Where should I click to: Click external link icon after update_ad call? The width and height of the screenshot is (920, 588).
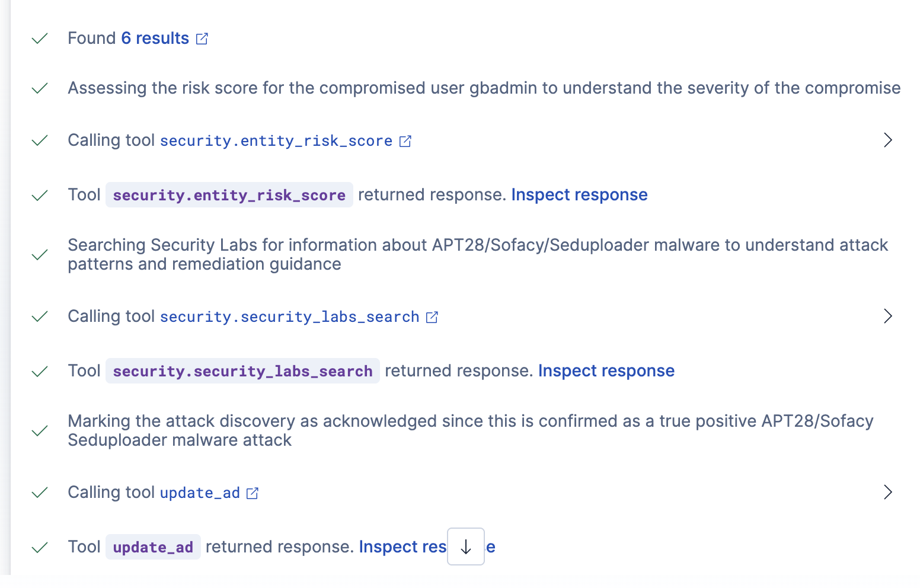tap(253, 493)
